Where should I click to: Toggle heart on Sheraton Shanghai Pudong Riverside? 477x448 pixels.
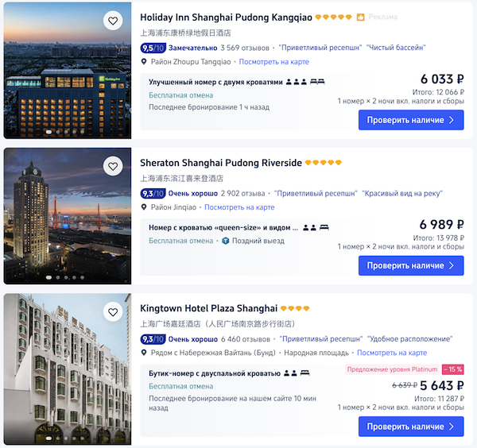(x=113, y=166)
